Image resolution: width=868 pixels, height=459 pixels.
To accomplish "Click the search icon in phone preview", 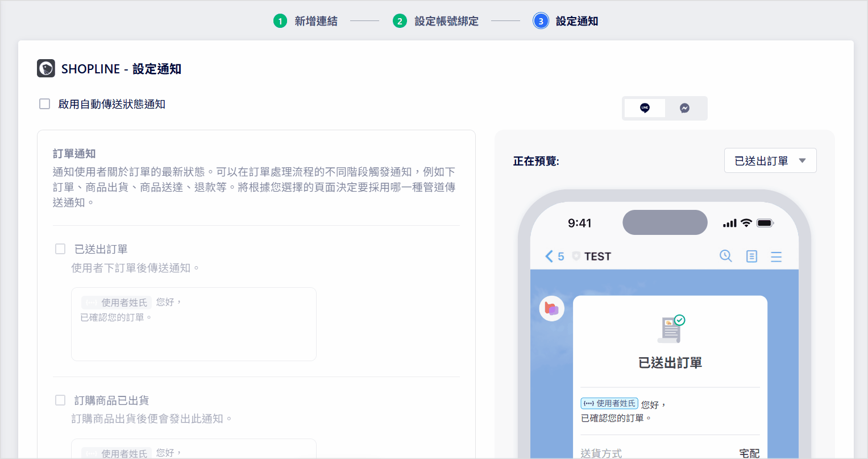I will [726, 256].
